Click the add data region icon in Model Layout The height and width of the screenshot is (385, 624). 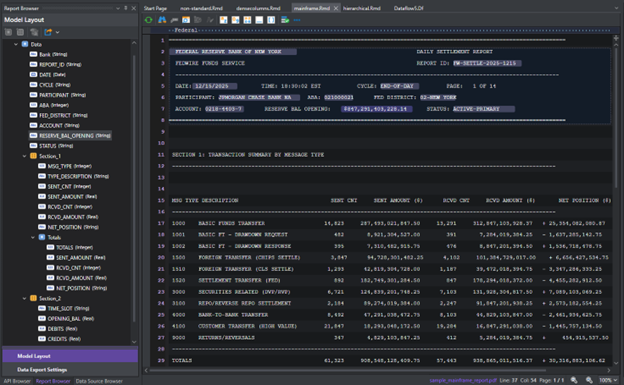tap(8, 32)
